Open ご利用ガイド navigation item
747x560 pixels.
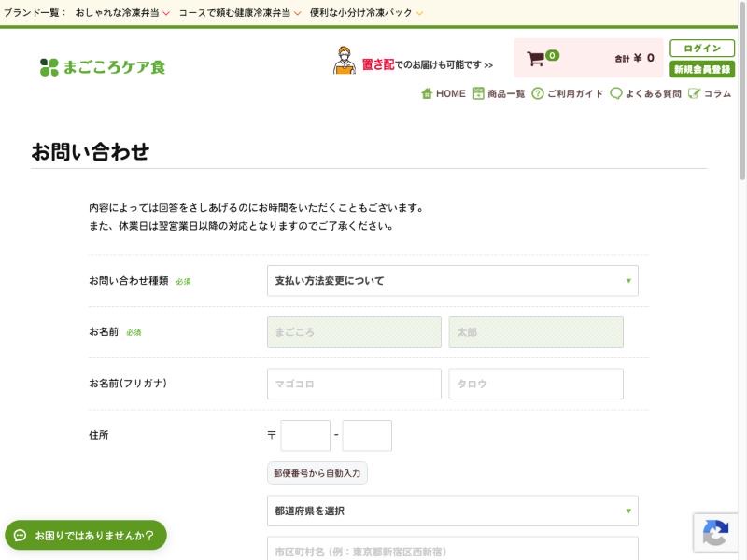coord(568,93)
